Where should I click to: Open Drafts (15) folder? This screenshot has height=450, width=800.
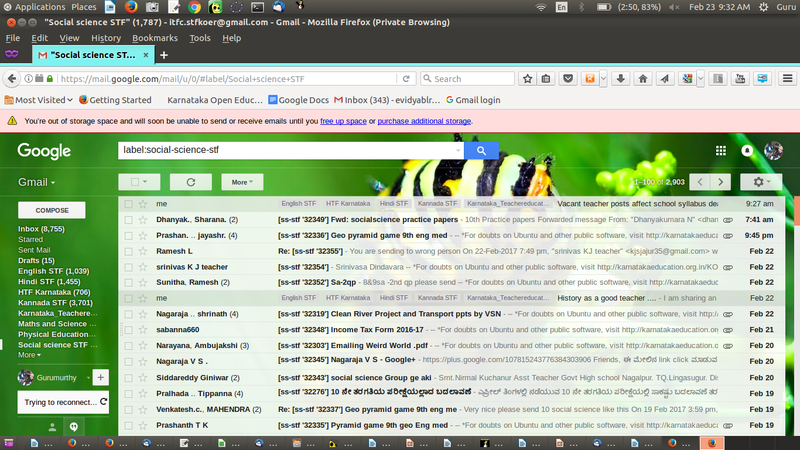click(36, 261)
